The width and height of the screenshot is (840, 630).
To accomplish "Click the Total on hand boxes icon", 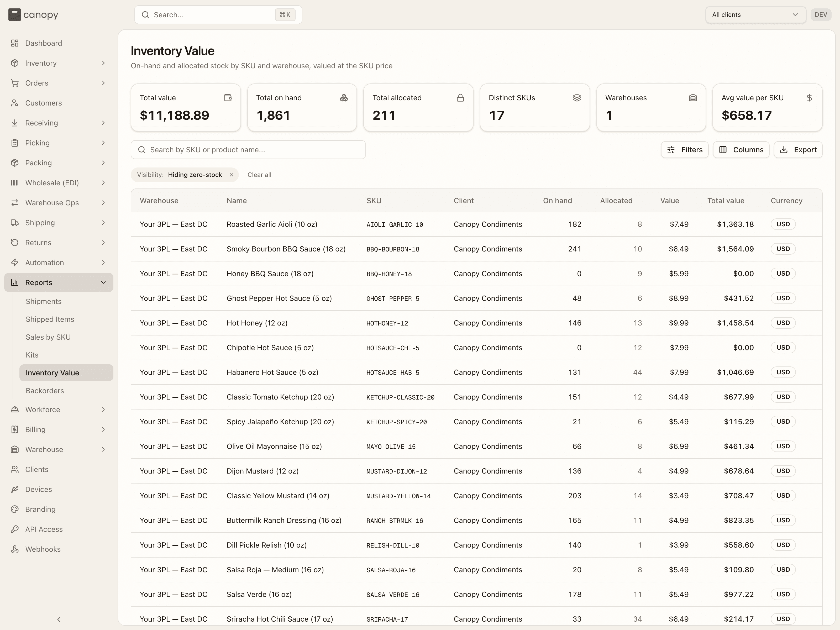I will pyautogui.click(x=344, y=98).
